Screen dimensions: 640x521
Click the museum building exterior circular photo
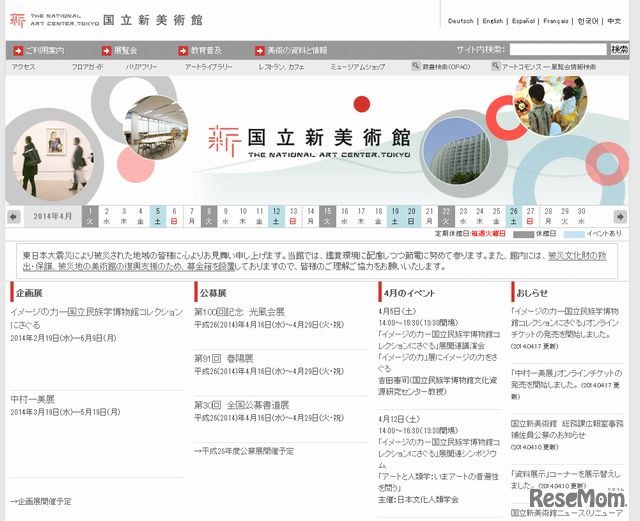click(x=456, y=151)
